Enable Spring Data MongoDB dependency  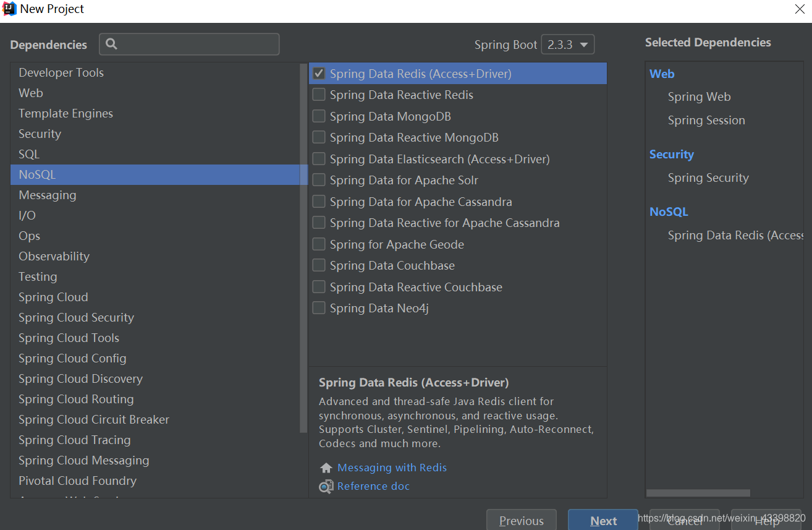[x=319, y=116]
